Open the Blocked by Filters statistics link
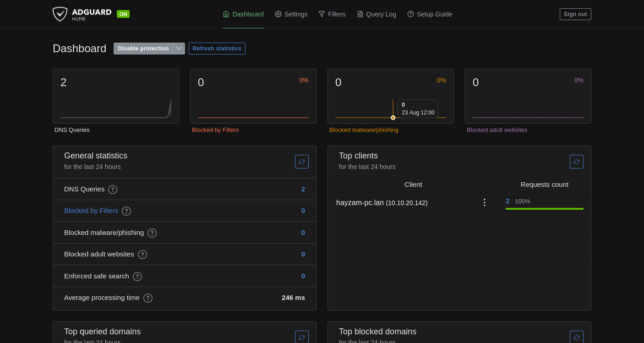Viewport: 644px width, 343px height. [91, 211]
